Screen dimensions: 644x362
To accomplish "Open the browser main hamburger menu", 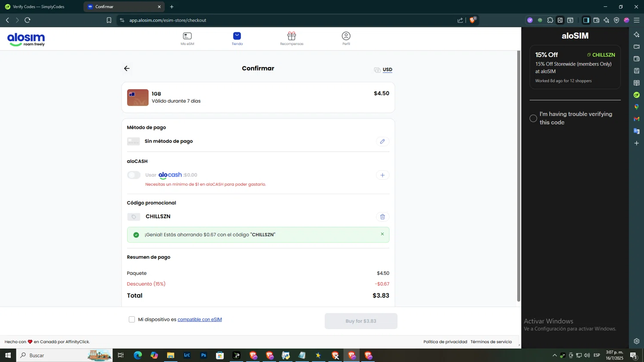I will [637, 20].
